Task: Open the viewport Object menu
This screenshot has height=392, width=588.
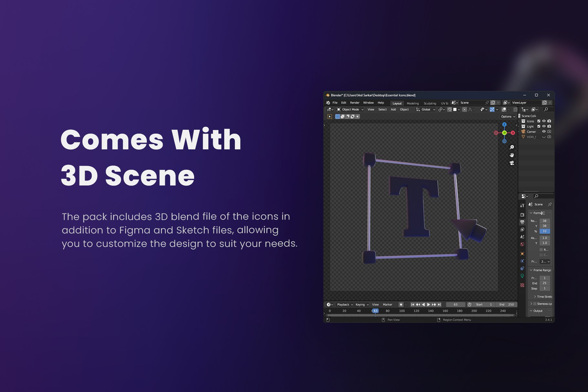Action: (x=404, y=109)
